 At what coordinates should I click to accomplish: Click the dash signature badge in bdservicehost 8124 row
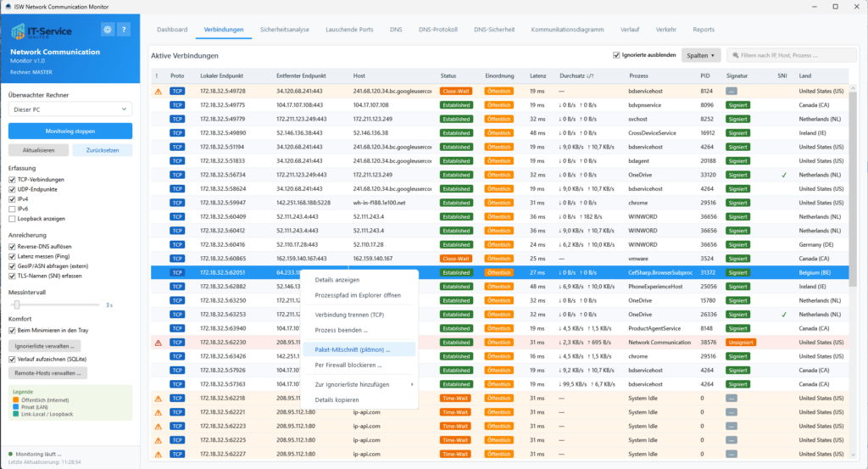(732, 92)
